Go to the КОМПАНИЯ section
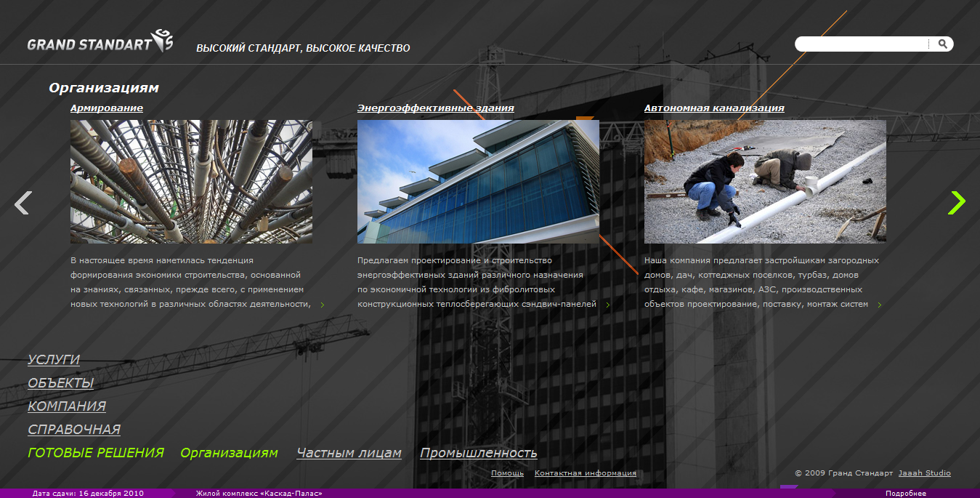Image resolution: width=980 pixels, height=498 pixels. [x=67, y=406]
